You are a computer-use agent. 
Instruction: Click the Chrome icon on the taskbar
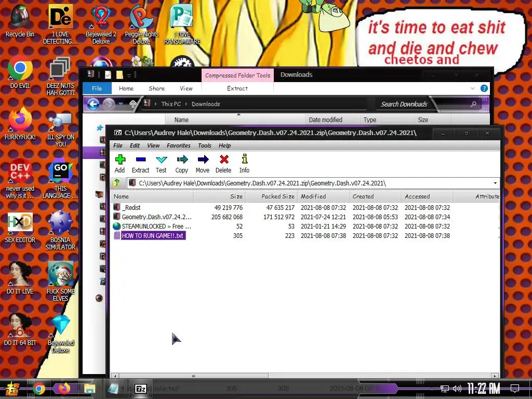[38, 389]
